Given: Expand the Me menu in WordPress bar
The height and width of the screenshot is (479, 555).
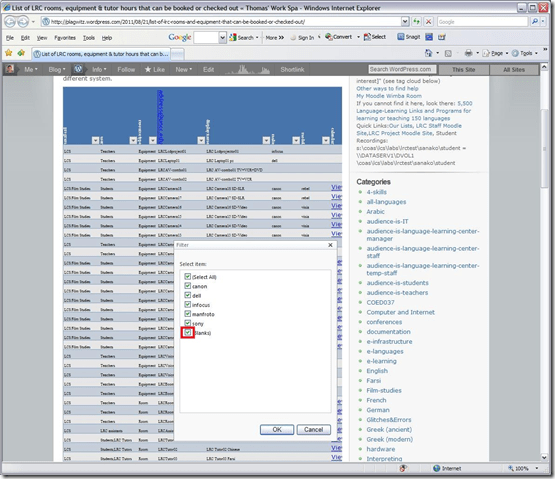Looking at the screenshot, I should (x=31, y=69).
